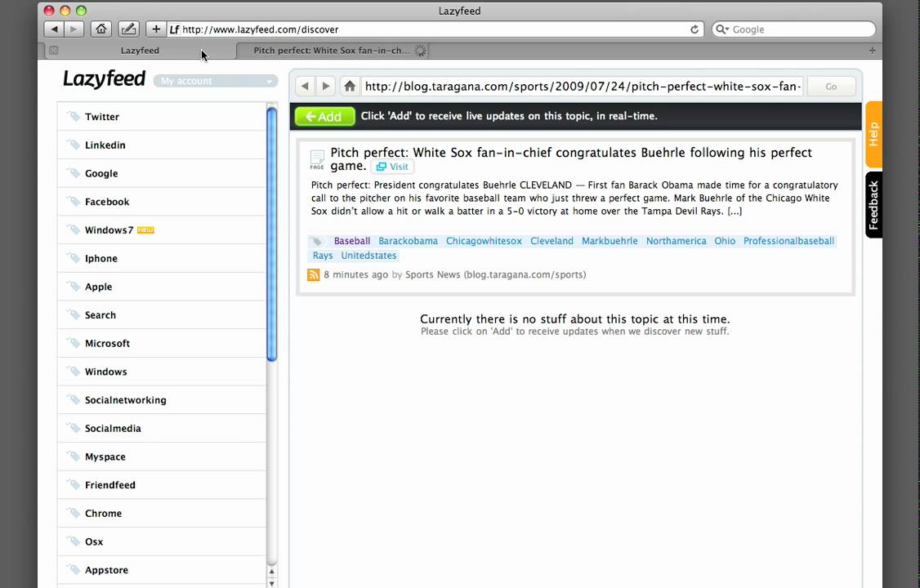Click the green Add button
920x588 pixels.
point(325,116)
